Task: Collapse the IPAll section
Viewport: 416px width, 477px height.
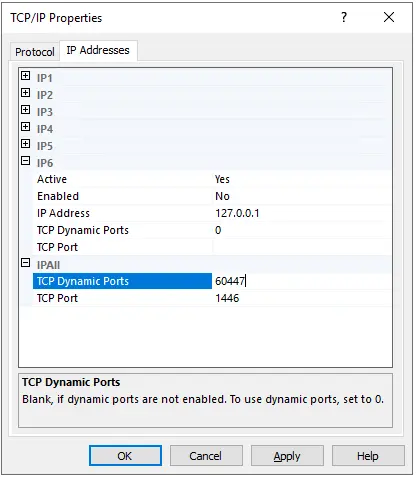Action: click(25, 263)
